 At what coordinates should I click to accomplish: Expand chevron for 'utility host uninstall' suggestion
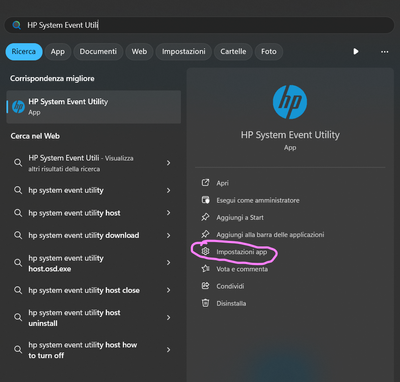point(168,317)
